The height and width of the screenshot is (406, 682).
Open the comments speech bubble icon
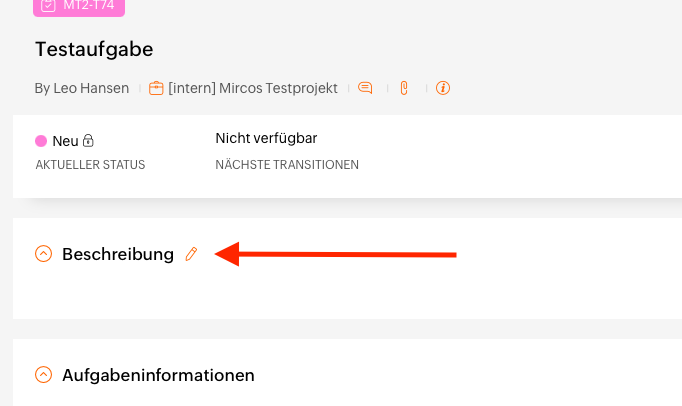365,88
